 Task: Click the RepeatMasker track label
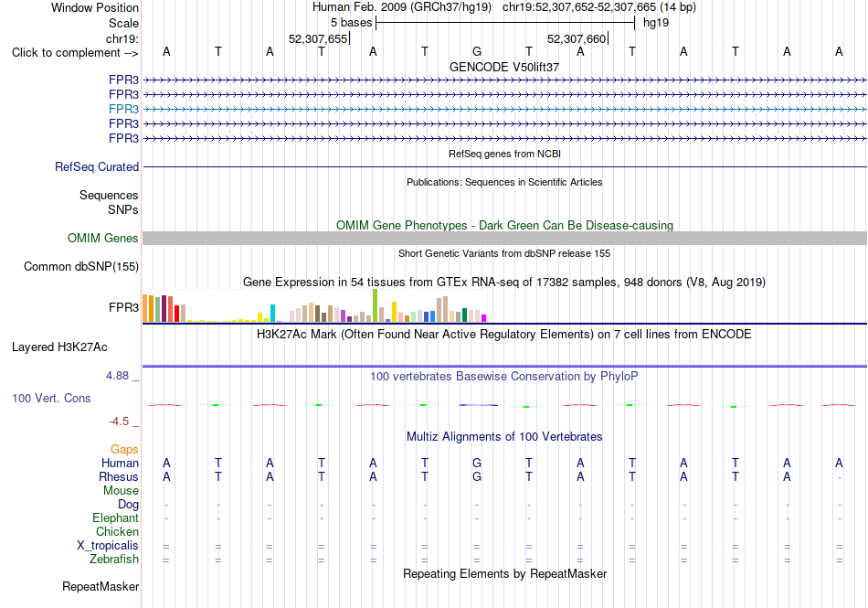pyautogui.click(x=101, y=586)
